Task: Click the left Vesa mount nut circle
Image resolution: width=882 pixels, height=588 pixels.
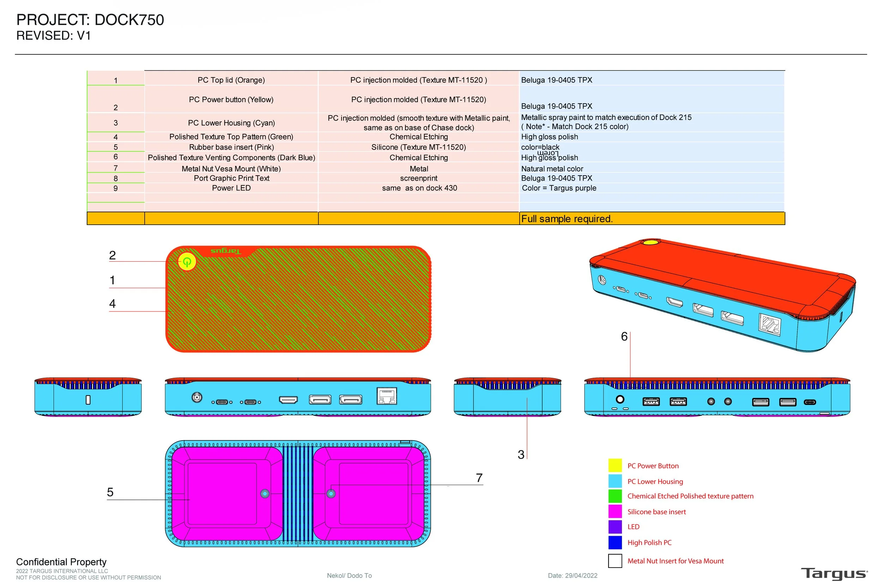Action: (265, 493)
